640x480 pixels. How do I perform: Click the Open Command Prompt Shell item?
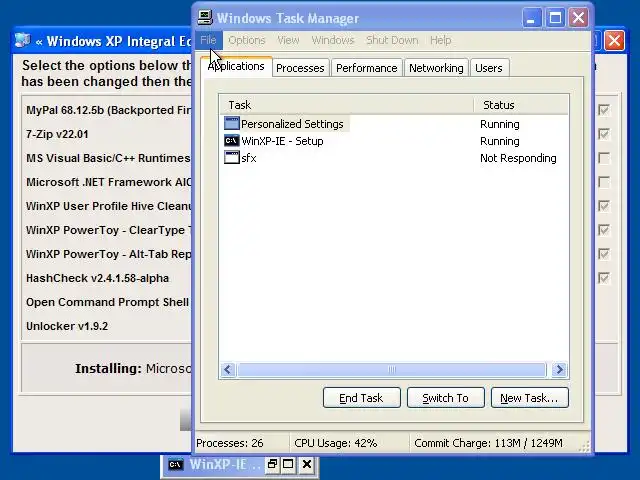click(107, 302)
